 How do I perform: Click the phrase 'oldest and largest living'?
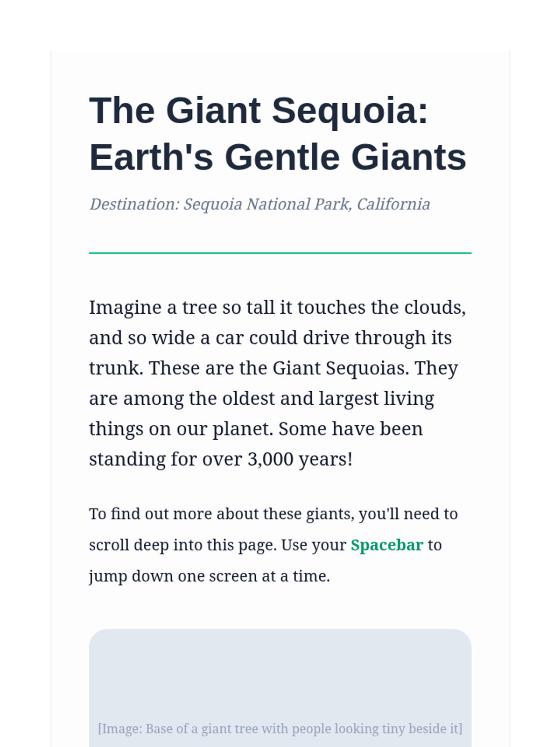[328, 399]
